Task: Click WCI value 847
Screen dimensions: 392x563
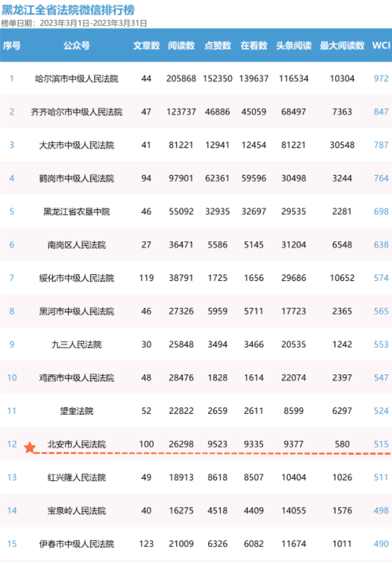Action: (381, 112)
